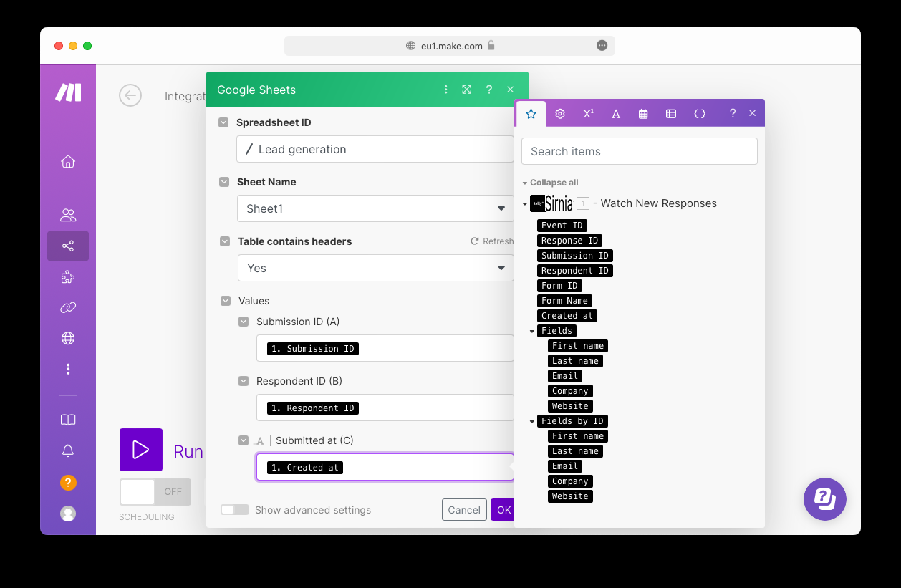The image size is (901, 588).
Task: Switch to Custom variables braces tab
Action: pyautogui.click(x=700, y=113)
